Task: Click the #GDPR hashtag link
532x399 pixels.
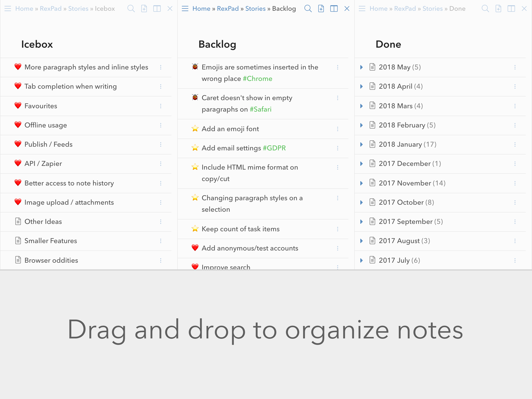Action: 274,148
